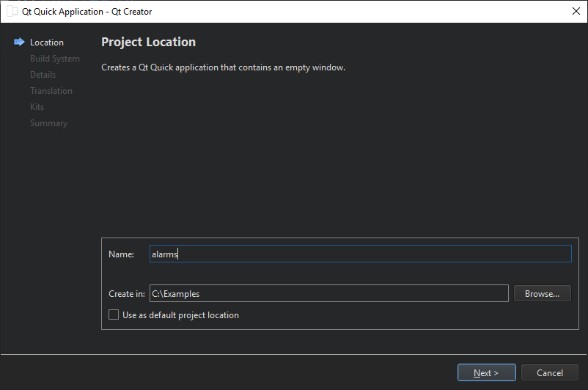This screenshot has height=390, width=588.
Task: Open the Details step in the sidebar
Action: [x=43, y=75]
